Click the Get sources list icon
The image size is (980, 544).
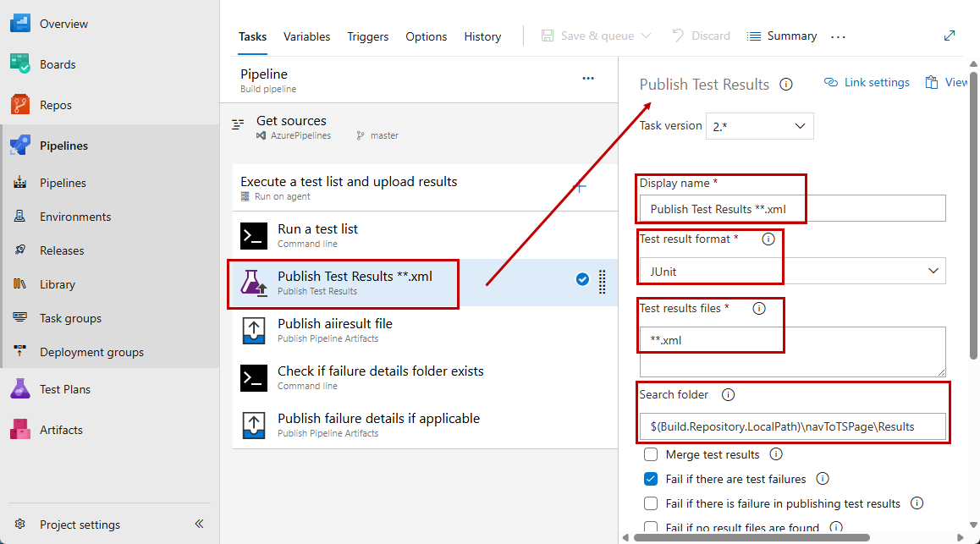(x=238, y=124)
